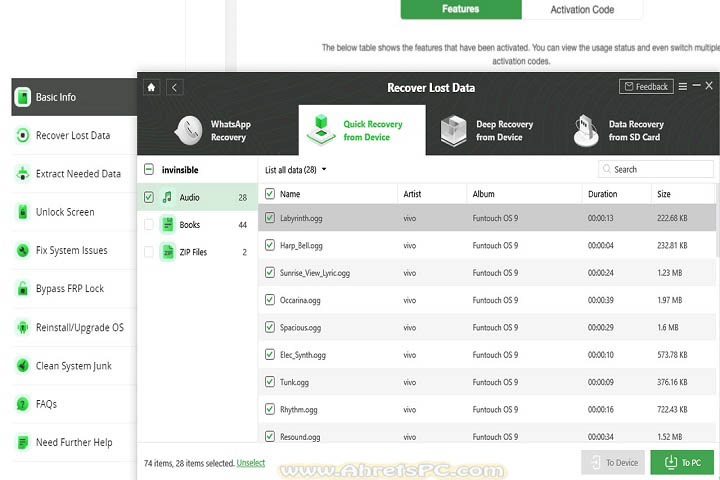Uncheck the Sunrise_View_Lyric.ogg checkbox
This screenshot has width=720, height=480.
coord(270,272)
